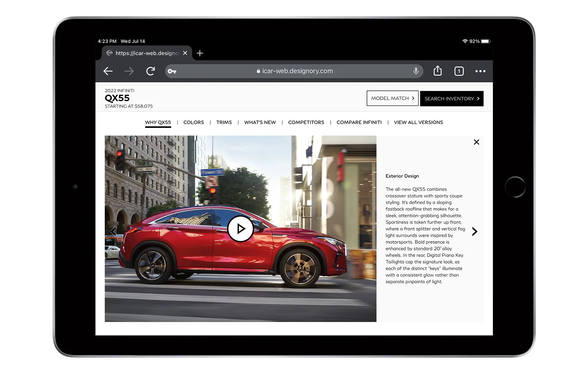Open the tab switcher showing 1 tab

pyautogui.click(x=459, y=71)
